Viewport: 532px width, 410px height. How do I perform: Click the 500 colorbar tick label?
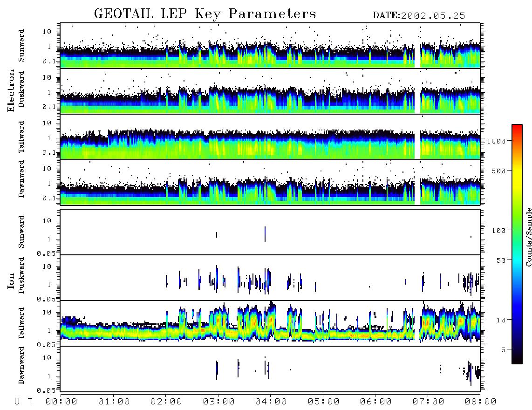click(x=499, y=171)
